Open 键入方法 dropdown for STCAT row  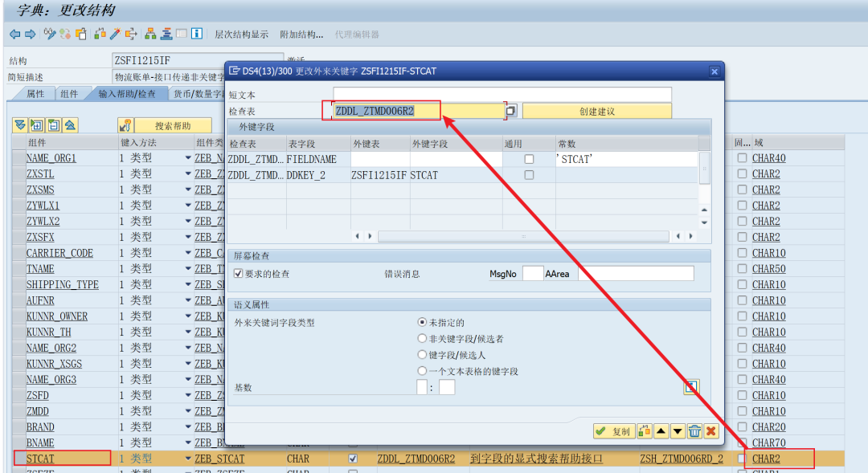[187, 459]
